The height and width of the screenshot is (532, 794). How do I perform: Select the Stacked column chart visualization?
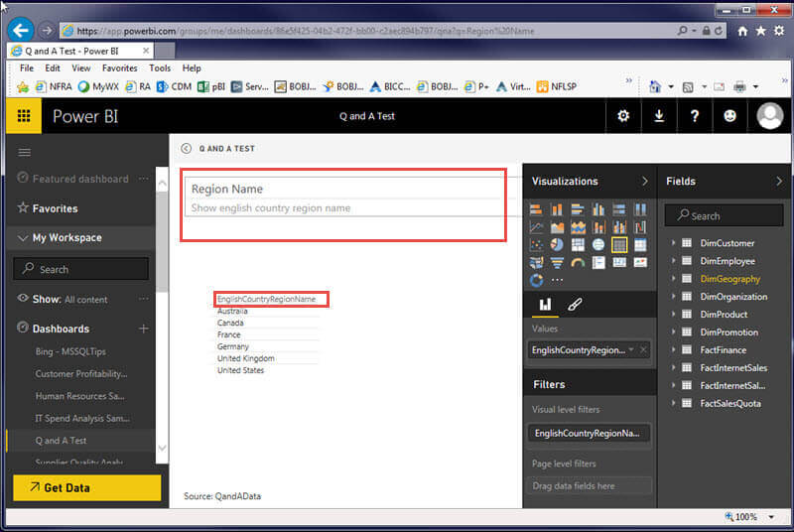tap(557, 209)
